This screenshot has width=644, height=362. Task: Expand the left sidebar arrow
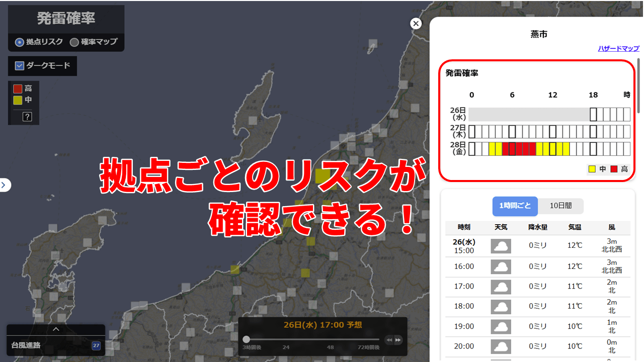tap(4, 185)
